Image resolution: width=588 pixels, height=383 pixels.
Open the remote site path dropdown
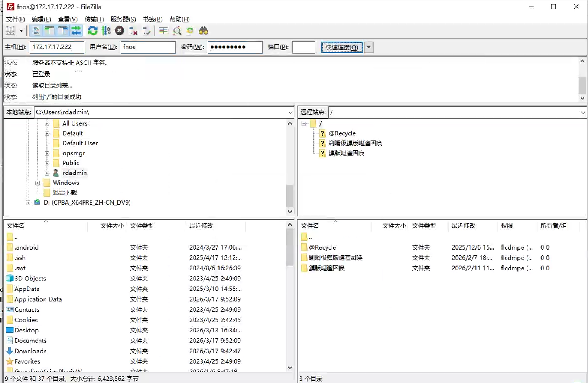pos(582,112)
